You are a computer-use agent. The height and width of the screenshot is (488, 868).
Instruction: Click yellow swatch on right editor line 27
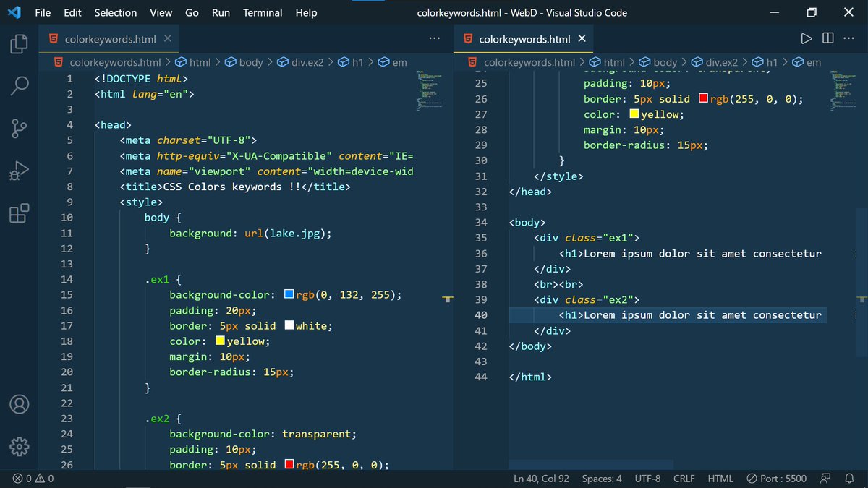tap(634, 114)
